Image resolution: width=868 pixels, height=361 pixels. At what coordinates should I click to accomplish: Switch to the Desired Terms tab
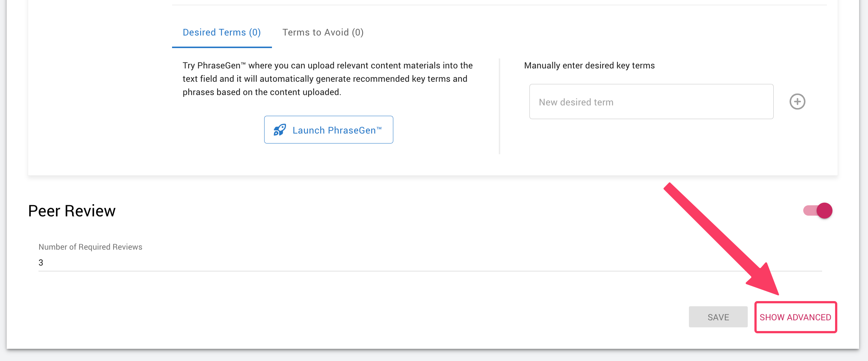coord(222,33)
